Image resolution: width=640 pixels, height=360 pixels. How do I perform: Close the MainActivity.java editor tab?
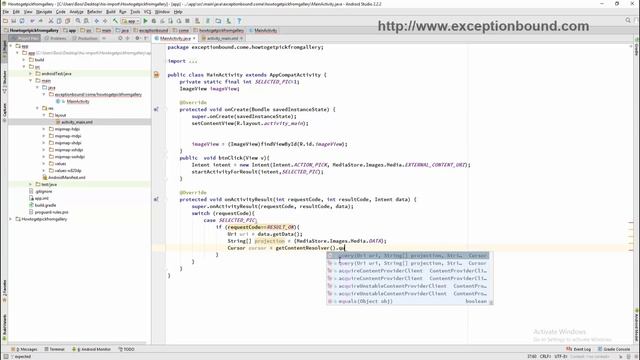click(x=194, y=38)
